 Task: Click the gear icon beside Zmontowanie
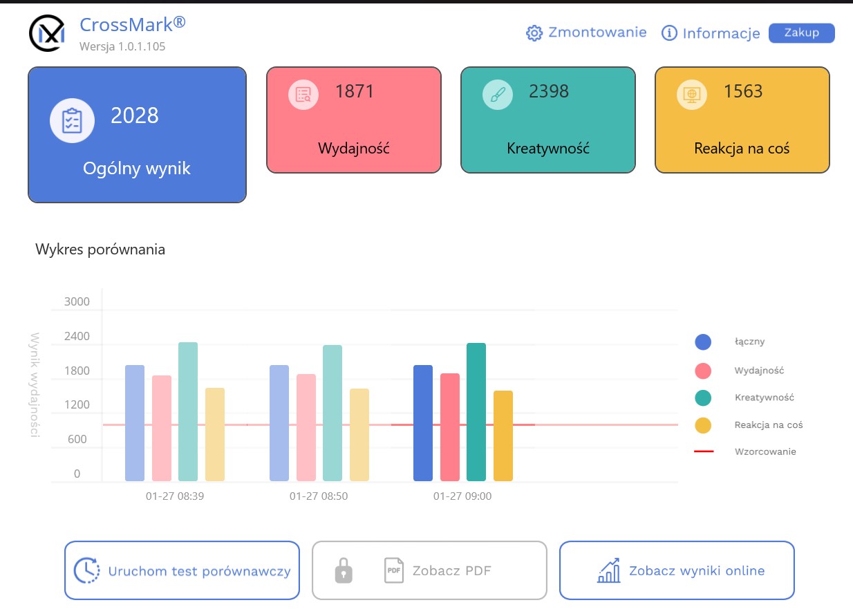pyautogui.click(x=534, y=33)
